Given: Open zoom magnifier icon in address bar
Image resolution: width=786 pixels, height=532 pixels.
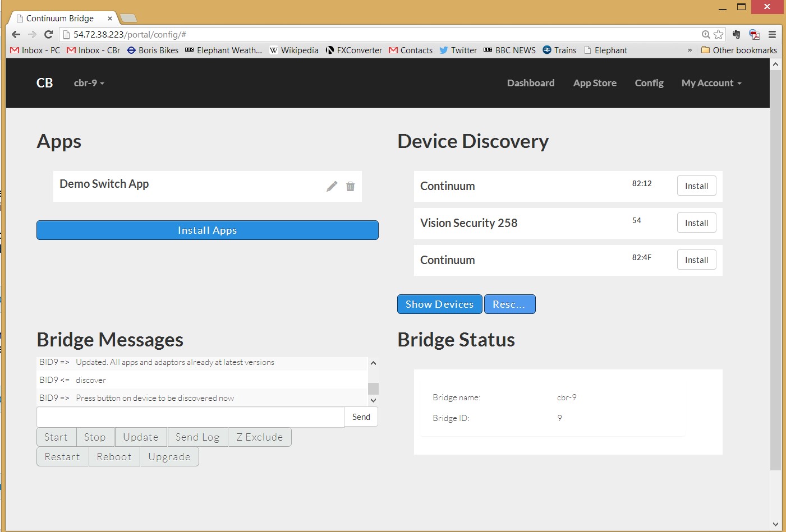Looking at the screenshot, I should 706,34.
